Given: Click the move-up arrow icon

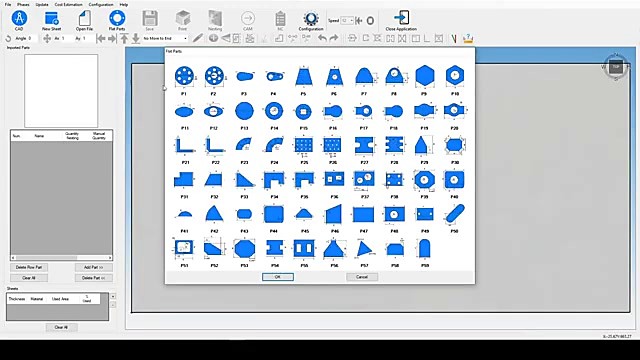Looking at the screenshot, I should pos(124,38).
